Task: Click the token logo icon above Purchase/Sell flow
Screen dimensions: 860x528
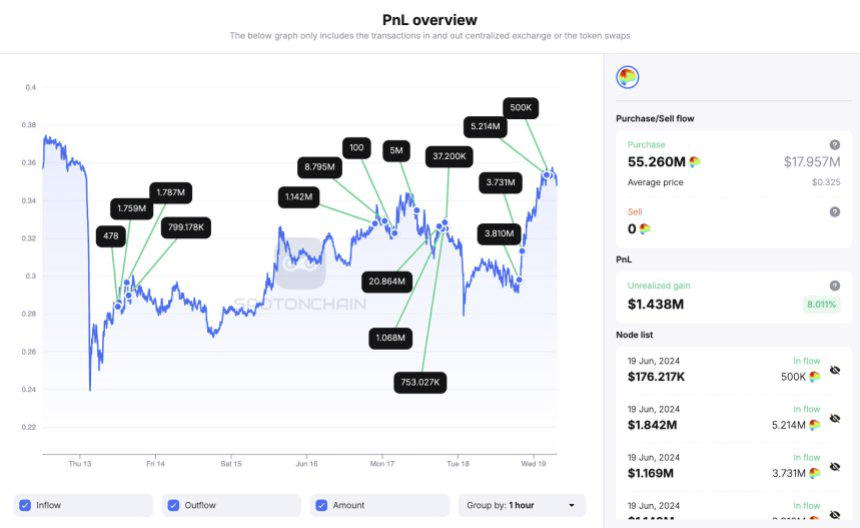Action: click(x=628, y=78)
